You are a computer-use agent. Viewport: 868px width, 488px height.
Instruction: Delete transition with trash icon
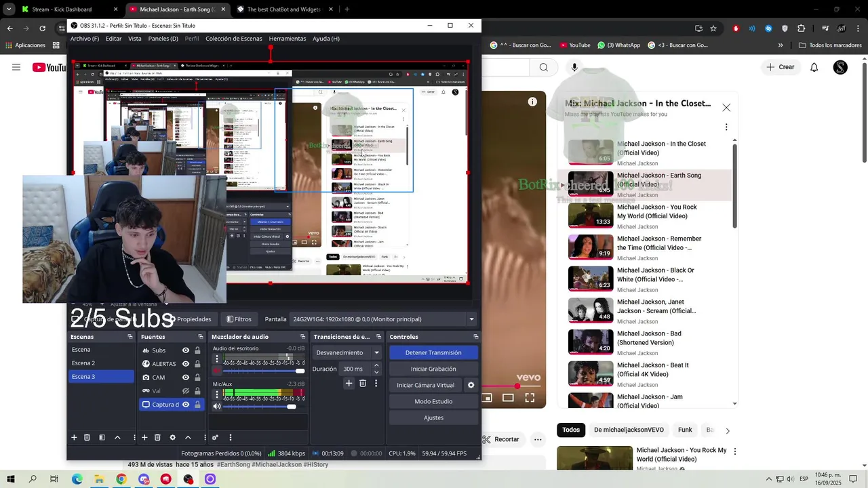click(x=363, y=384)
